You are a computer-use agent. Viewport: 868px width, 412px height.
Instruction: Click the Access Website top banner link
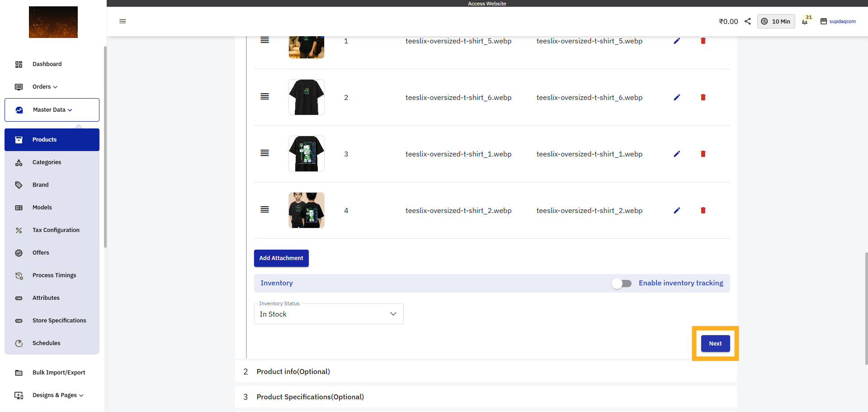[487, 4]
